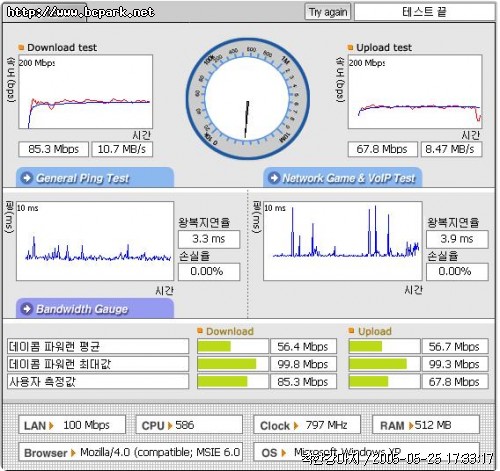500x471 pixels.
Task: Click the arrow icon on Bandwidth Gauge
Action: [27, 309]
